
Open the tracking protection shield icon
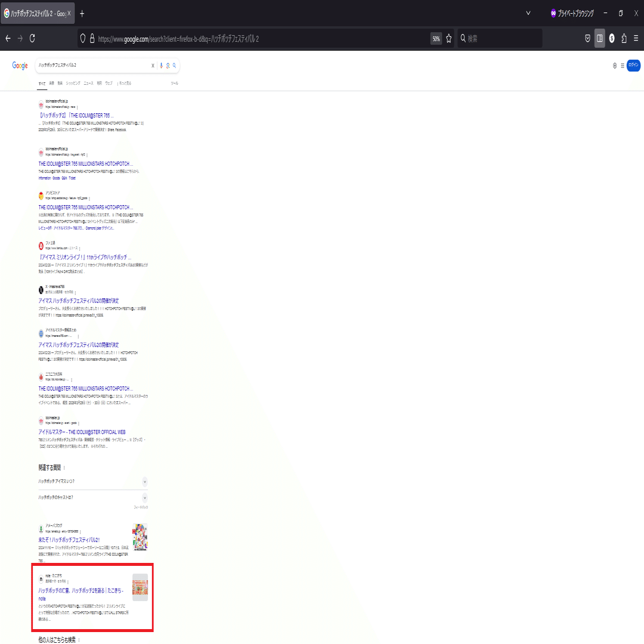tap(83, 39)
